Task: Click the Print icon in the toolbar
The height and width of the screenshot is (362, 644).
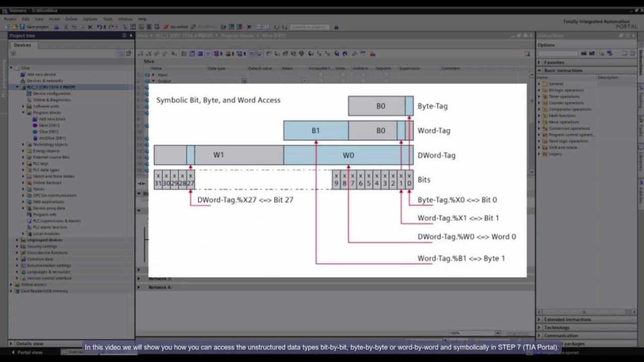Action: [56, 27]
